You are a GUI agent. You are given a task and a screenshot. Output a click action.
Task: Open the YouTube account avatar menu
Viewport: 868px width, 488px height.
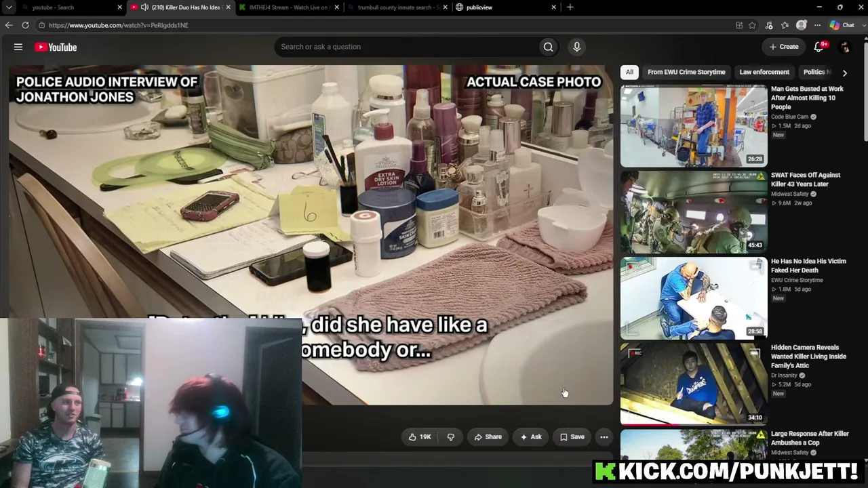[x=844, y=47]
